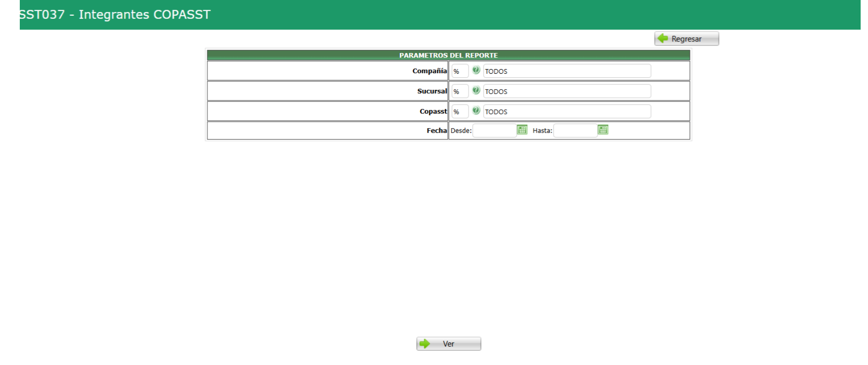868x365 pixels.
Task: Click the PARAMETROS DEL REPORTE header
Action: pyautogui.click(x=448, y=55)
